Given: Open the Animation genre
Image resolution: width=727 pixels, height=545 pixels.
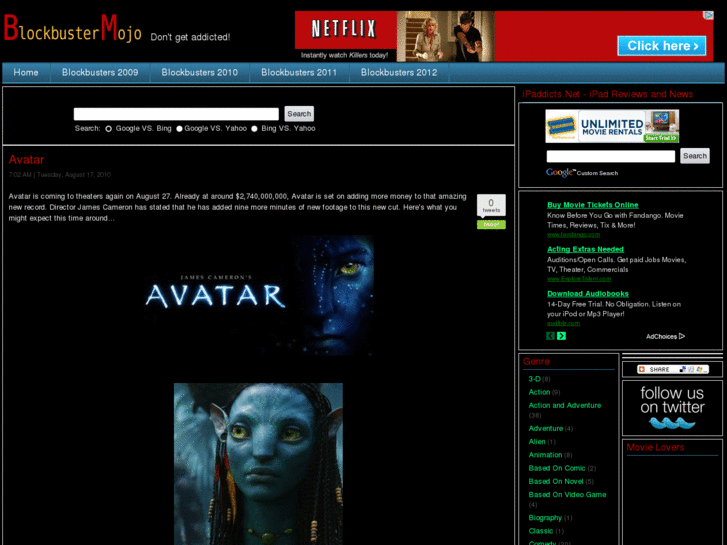Looking at the screenshot, I should tap(545, 455).
